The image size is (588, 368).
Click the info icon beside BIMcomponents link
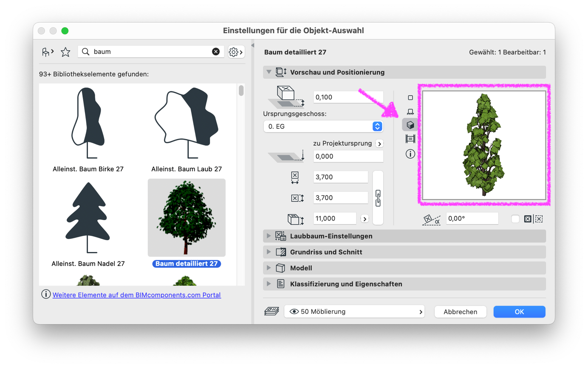(x=46, y=294)
